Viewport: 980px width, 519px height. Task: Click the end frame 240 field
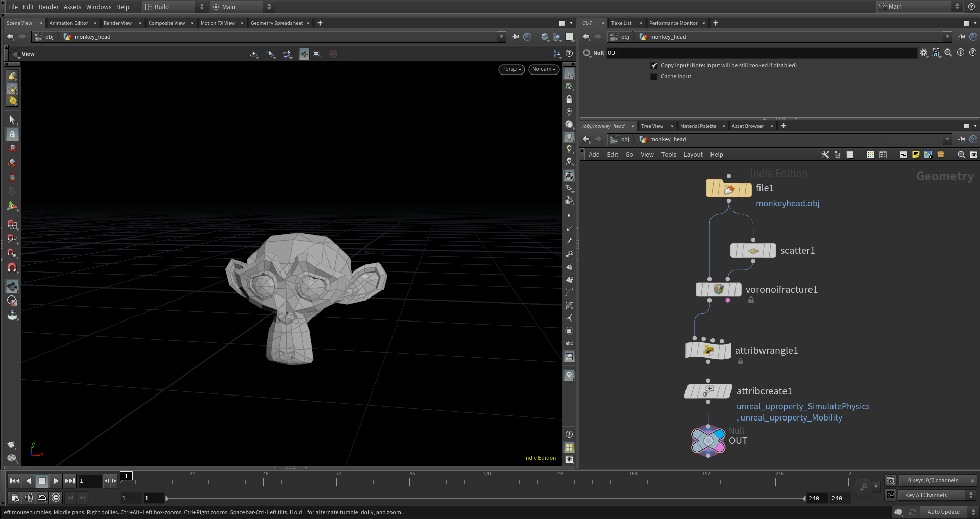point(839,498)
